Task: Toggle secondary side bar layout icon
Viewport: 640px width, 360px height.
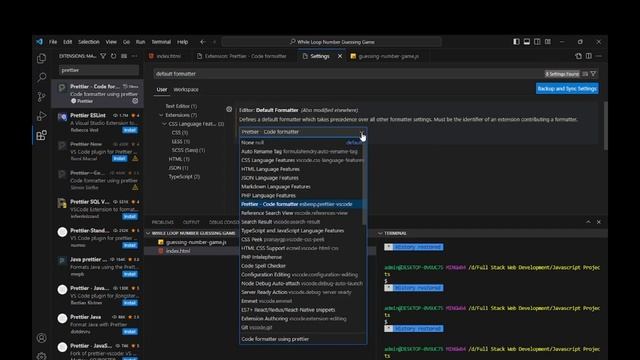Action: point(537,42)
